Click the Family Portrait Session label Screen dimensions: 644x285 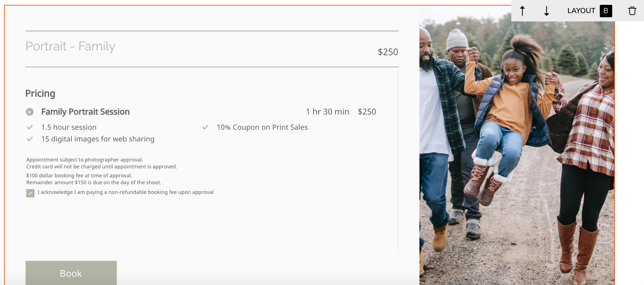pos(85,112)
